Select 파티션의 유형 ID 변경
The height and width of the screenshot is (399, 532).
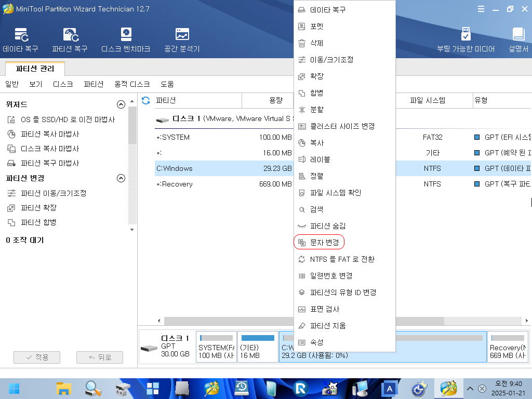(x=344, y=292)
